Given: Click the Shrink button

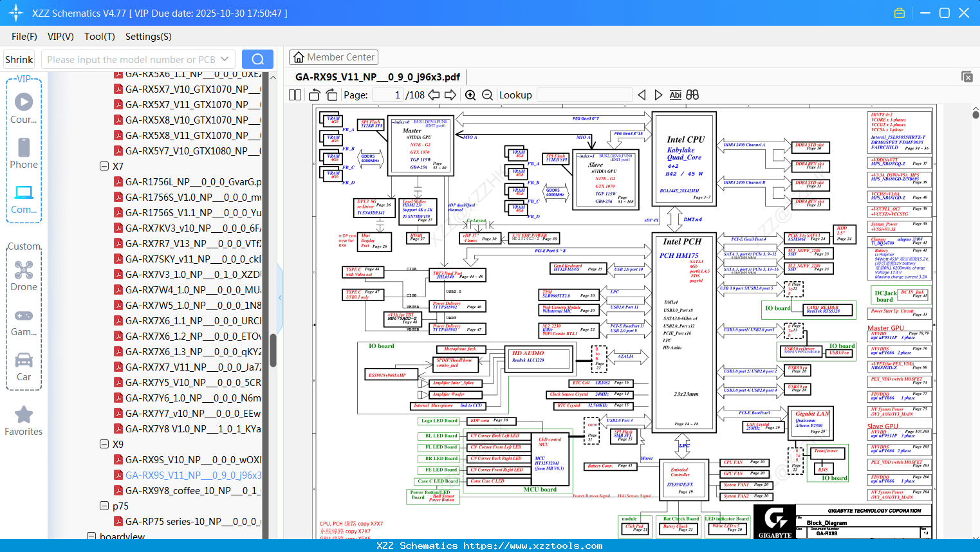Looking at the screenshot, I should (19, 59).
